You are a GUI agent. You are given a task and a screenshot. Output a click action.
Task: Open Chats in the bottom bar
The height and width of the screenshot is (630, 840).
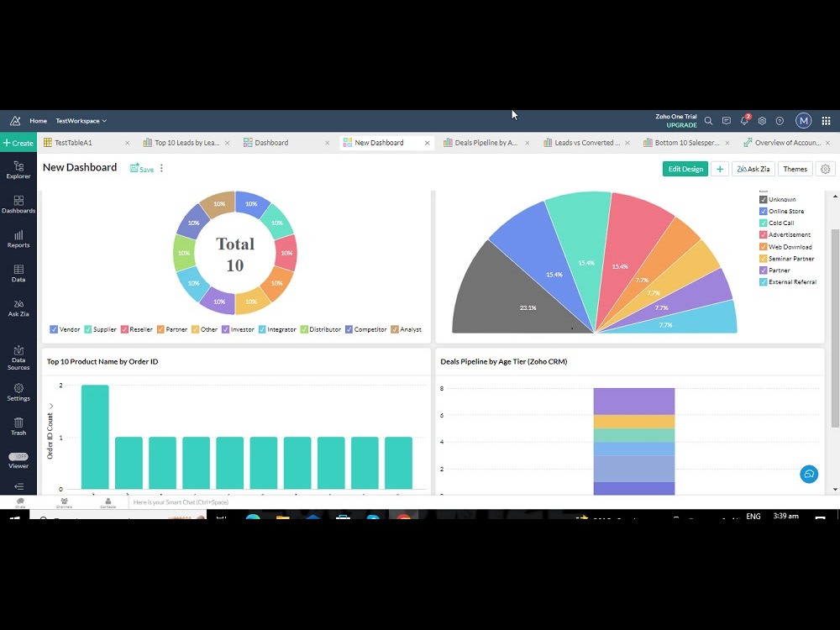coord(20,502)
